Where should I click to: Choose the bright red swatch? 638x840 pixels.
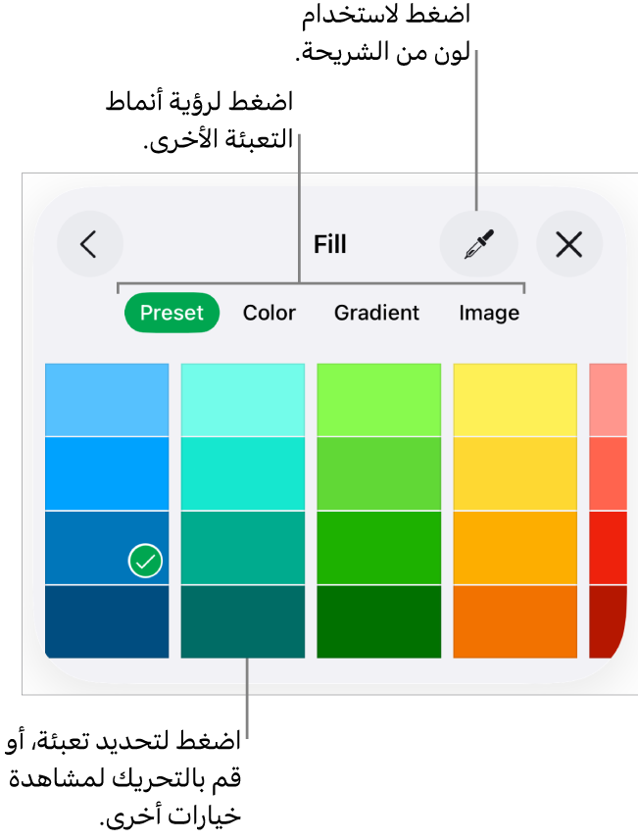point(608,548)
